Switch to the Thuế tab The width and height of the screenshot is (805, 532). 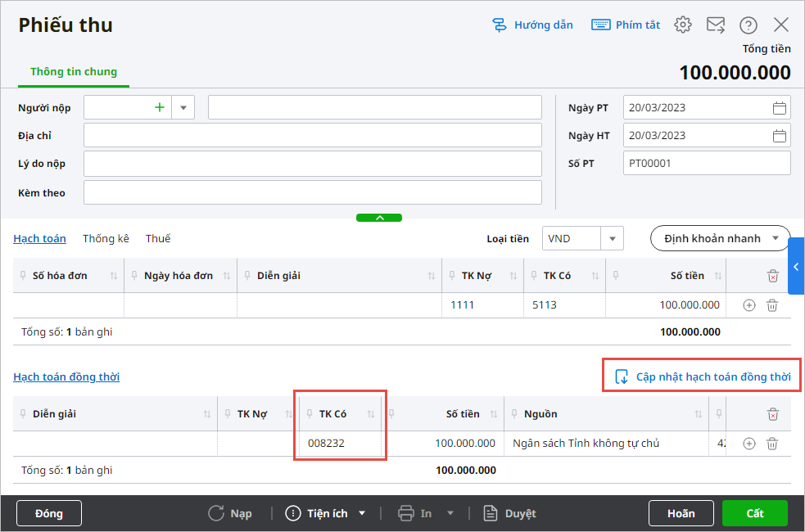coord(157,238)
